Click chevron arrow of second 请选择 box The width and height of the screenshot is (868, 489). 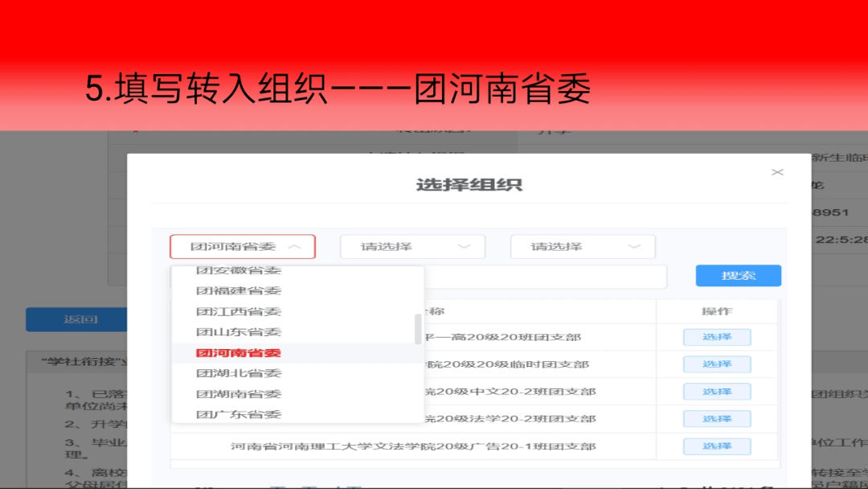click(464, 246)
